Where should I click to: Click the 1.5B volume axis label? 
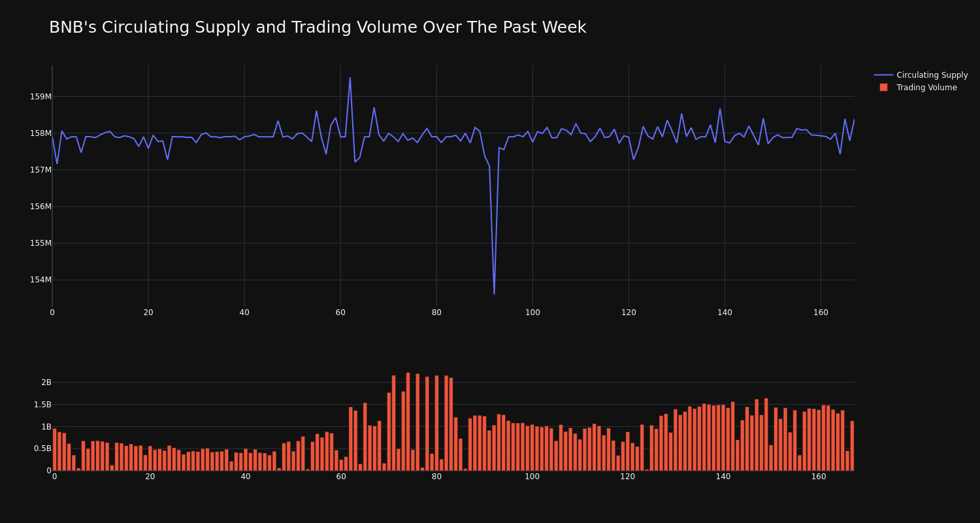pyautogui.click(x=42, y=405)
